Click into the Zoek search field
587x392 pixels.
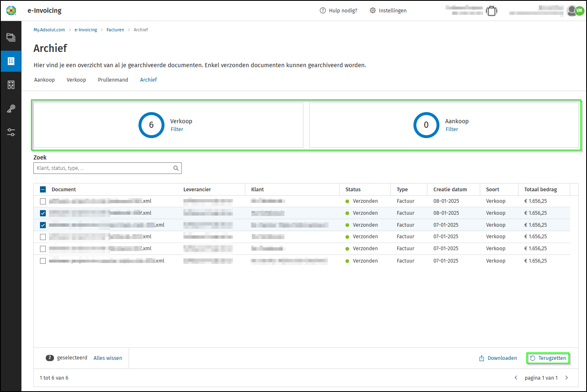tap(103, 168)
